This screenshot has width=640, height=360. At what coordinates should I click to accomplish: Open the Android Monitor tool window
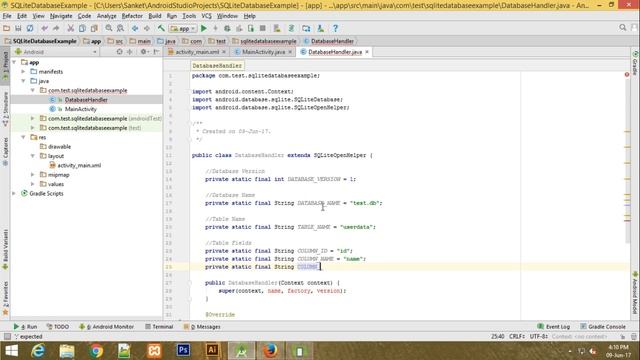(106, 327)
